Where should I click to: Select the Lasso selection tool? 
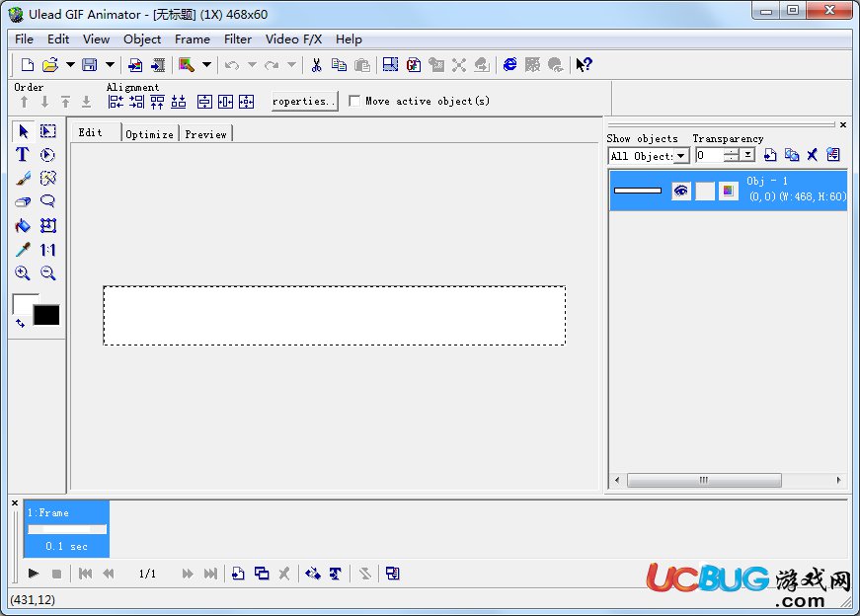(47, 201)
